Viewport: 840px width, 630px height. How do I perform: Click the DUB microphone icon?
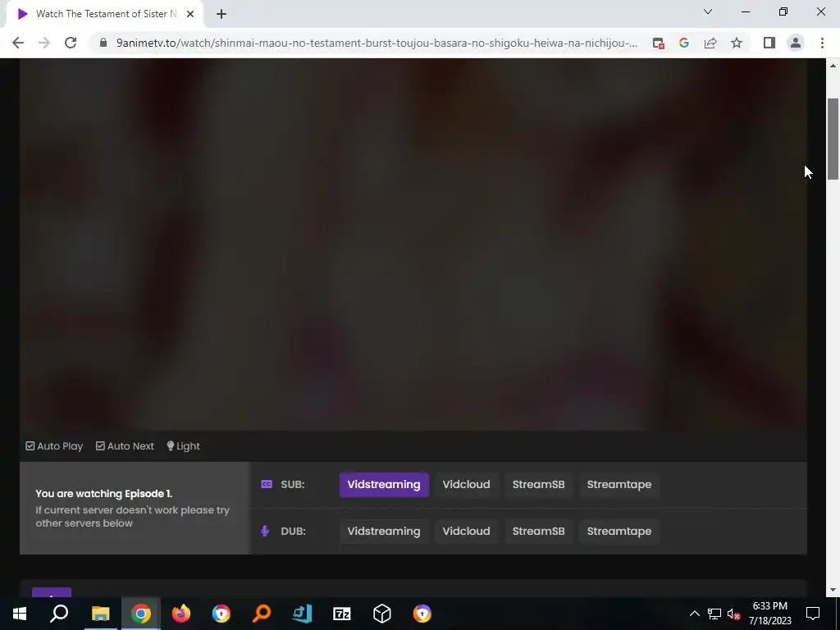click(x=265, y=531)
